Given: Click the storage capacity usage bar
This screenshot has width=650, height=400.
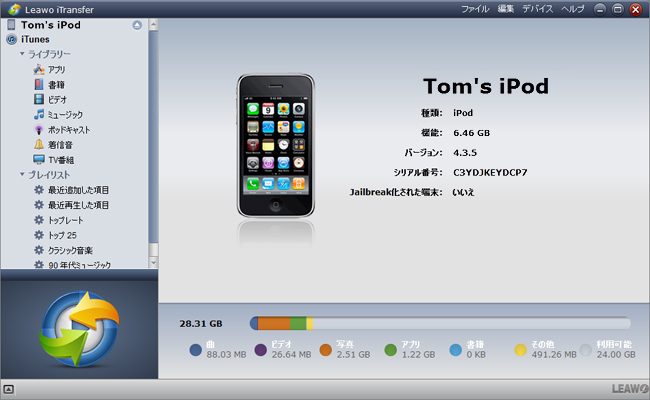Looking at the screenshot, I should pos(440,323).
